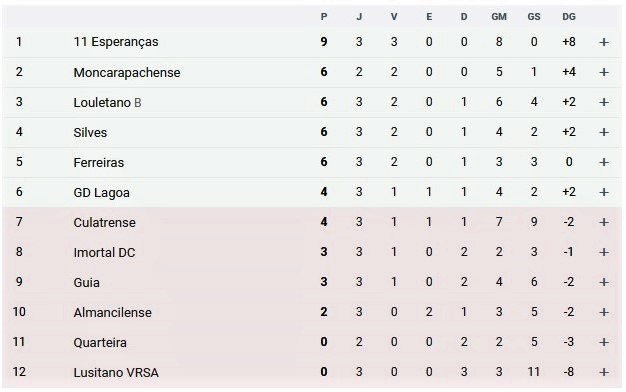Select the Culatrense team name
The height and width of the screenshot is (392, 626).
(105, 222)
